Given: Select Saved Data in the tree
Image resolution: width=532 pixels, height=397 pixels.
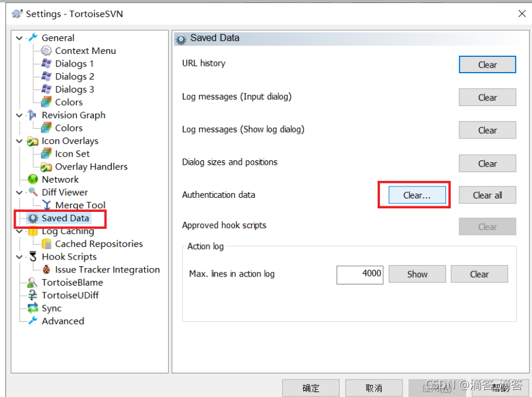Looking at the screenshot, I should tap(65, 218).
